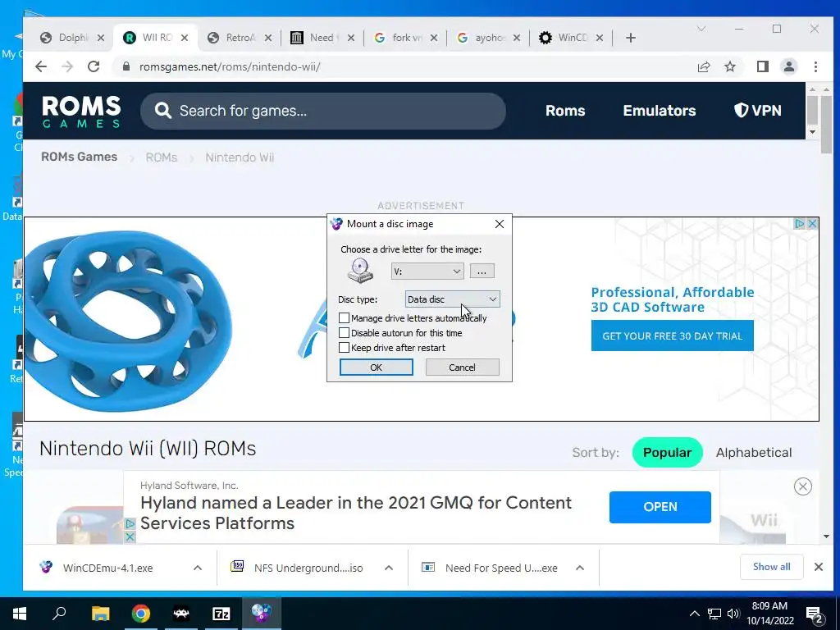The height and width of the screenshot is (630, 840).
Task: Dismiss the Hyland ad circle X
Action: pos(802,486)
